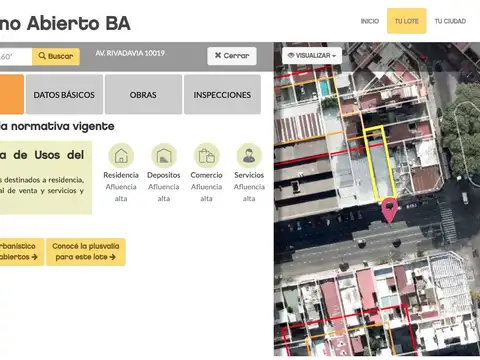Switch to the DATOS BÁSICOS tab

[x=64, y=95]
